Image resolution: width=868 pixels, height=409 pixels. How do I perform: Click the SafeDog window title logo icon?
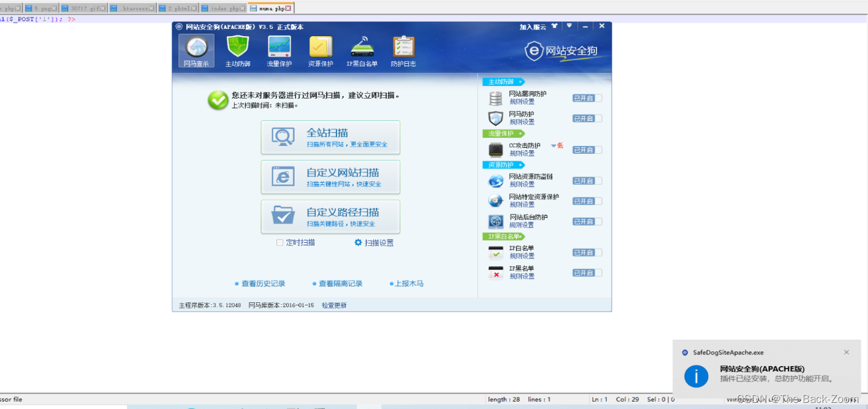[179, 26]
